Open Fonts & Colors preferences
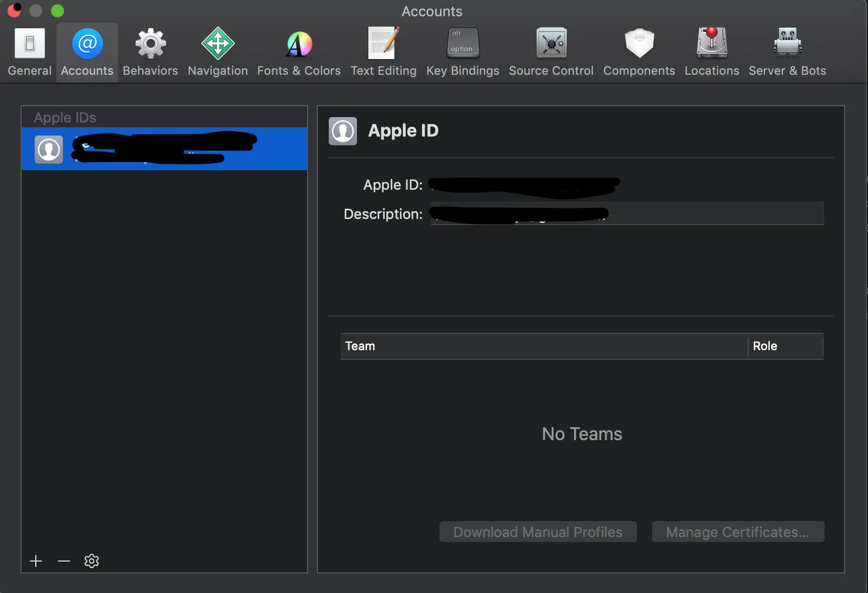 [x=299, y=52]
